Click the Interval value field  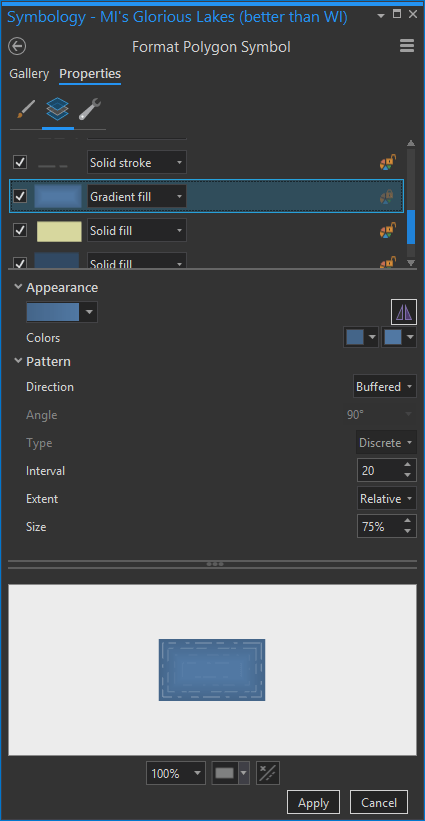[379, 471]
